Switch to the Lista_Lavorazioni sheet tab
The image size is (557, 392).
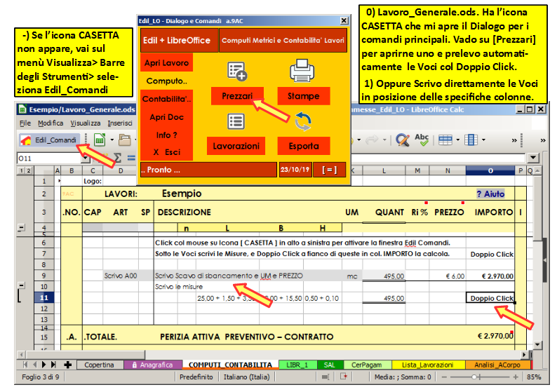coord(427,365)
